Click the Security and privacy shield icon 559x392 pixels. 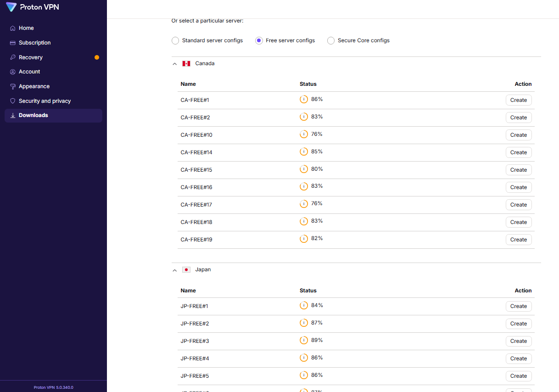12,101
